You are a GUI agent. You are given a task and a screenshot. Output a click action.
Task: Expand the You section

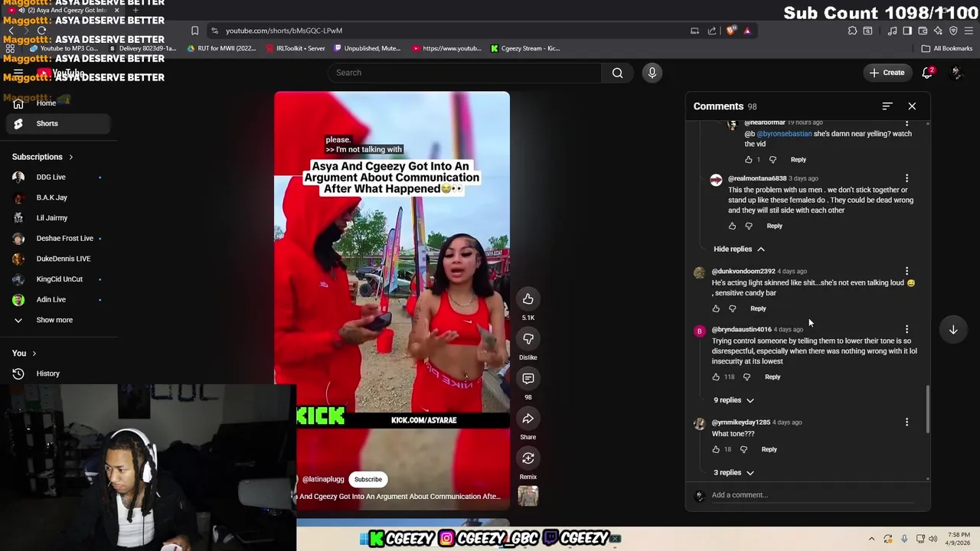[24, 354]
